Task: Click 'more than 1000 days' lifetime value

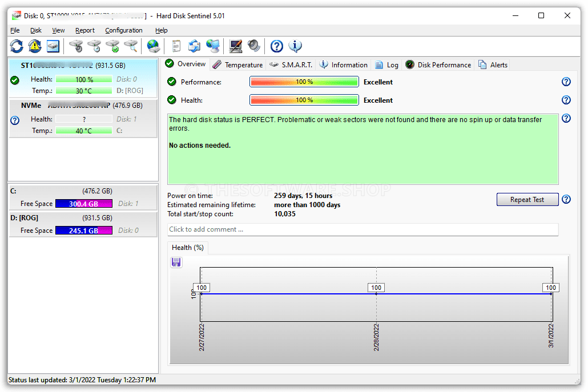Action: [x=307, y=205]
